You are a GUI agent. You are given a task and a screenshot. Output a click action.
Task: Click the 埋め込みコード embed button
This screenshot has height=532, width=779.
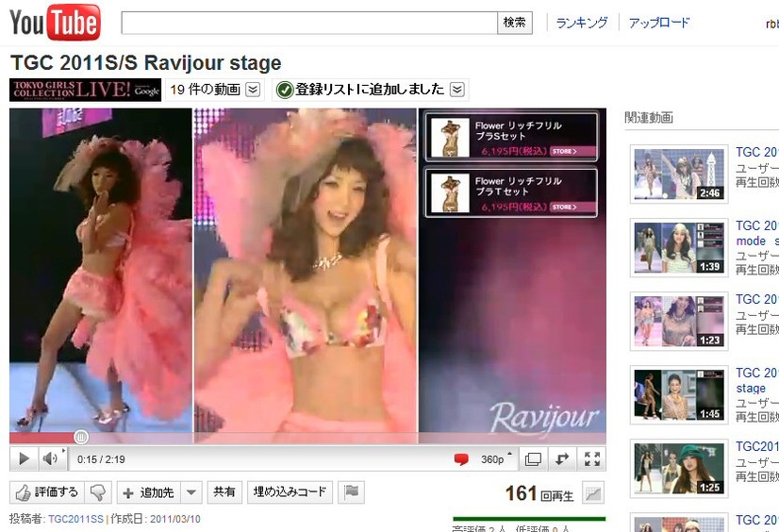tap(290, 492)
